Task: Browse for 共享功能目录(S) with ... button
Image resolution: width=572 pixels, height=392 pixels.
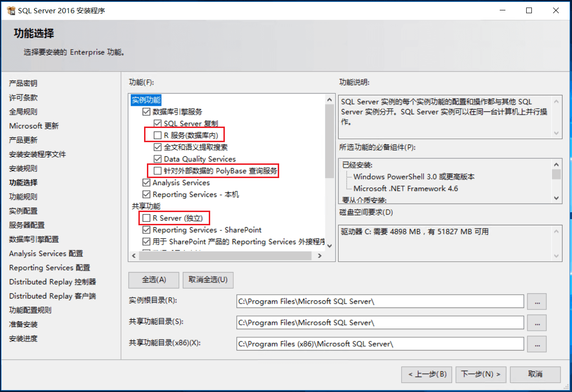Action: click(x=537, y=323)
